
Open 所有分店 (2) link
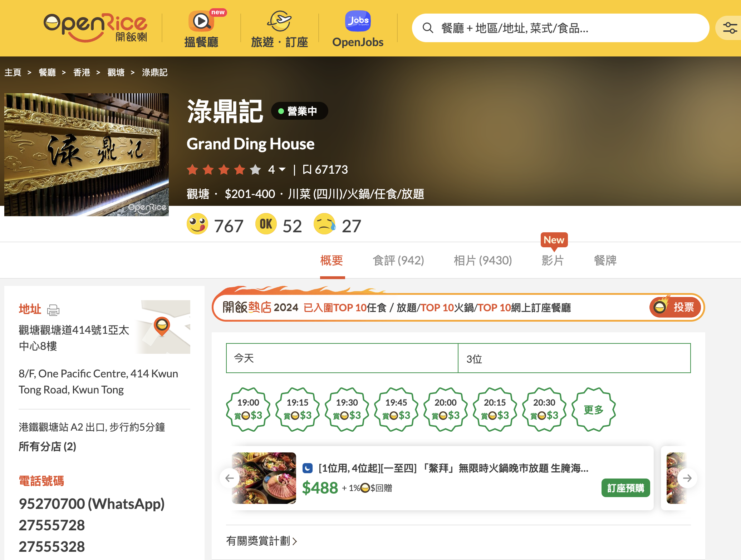click(x=48, y=447)
